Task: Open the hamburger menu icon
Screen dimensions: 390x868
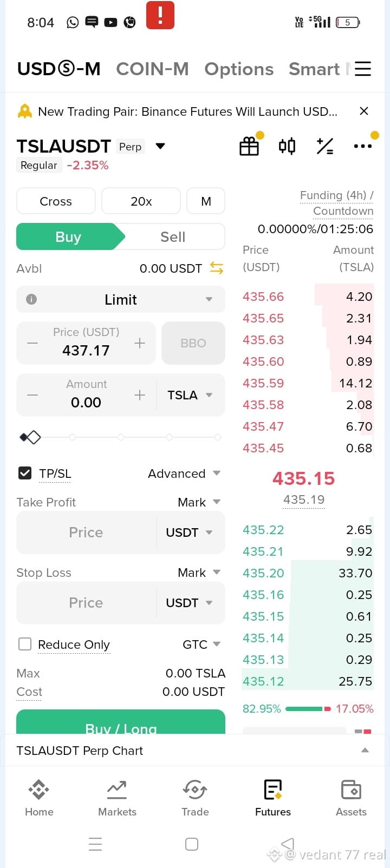Action: [363, 69]
